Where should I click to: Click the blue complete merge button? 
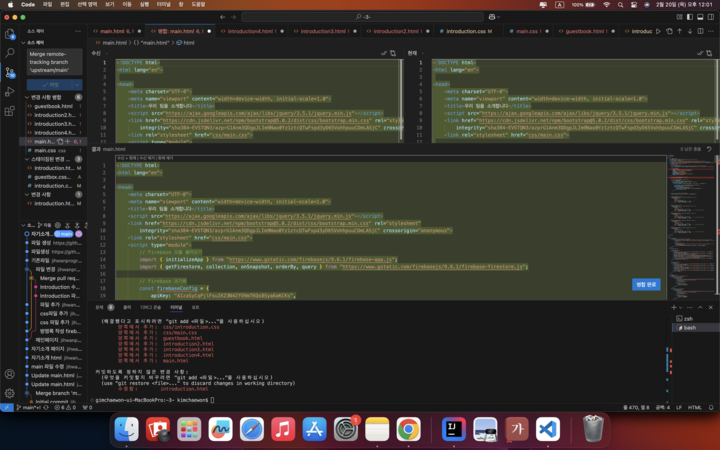[x=646, y=284]
